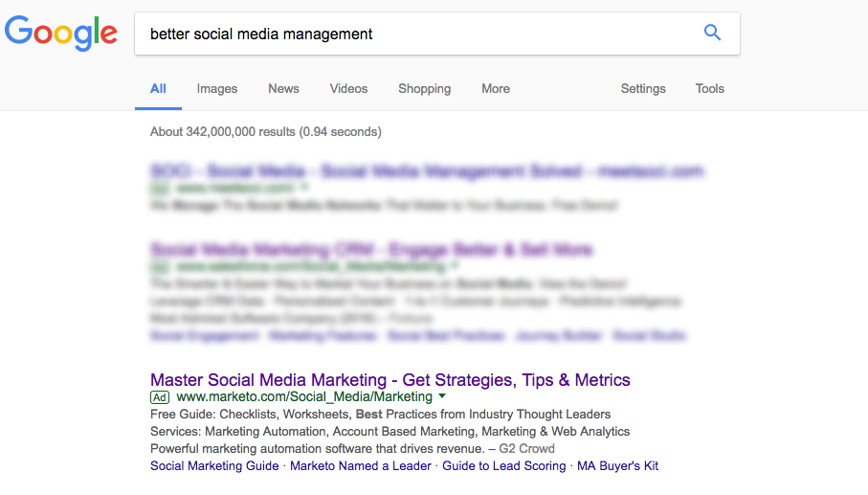Focus the search query input field
Image resolution: width=868 pixels, height=495 pixels.
click(x=421, y=34)
